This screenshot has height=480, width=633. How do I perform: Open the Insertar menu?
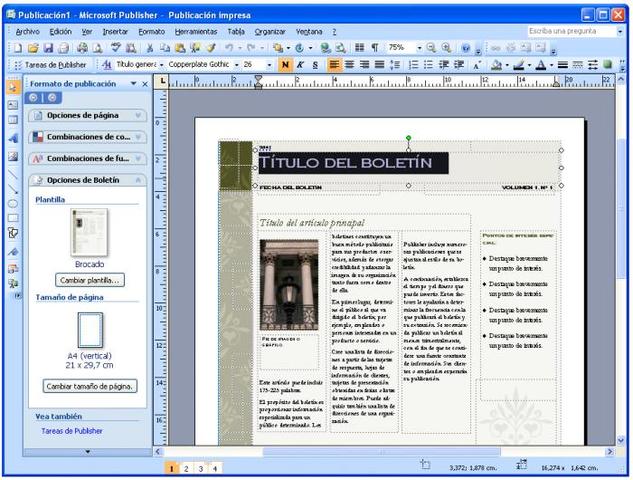(x=115, y=31)
